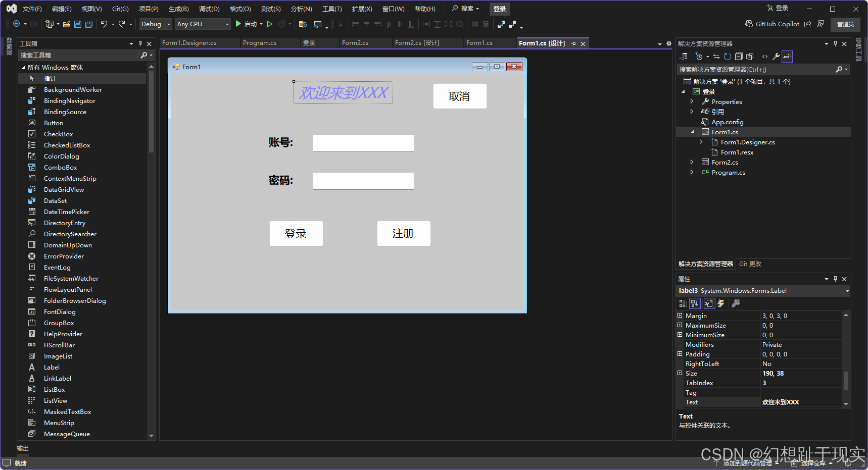Select the 欢迎来到XXX label on the form
The image size is (868, 470).
[x=343, y=93]
